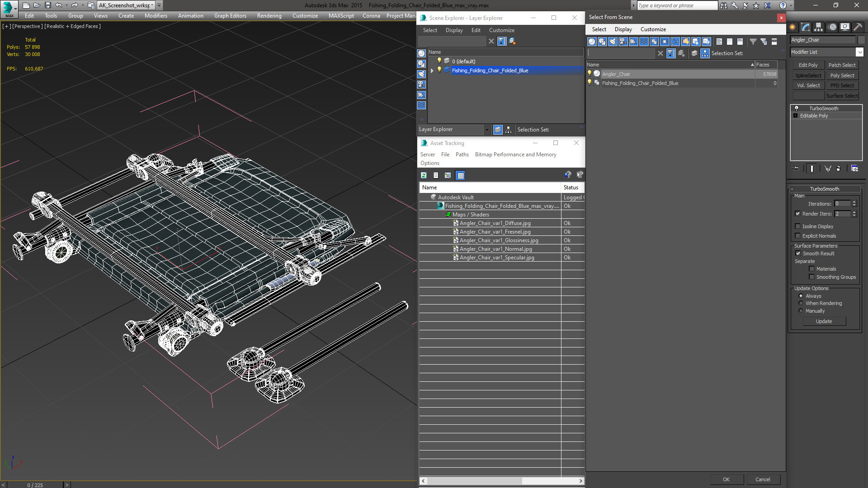Toggle Display Space Warps filter in Select From Scene

coord(644,42)
